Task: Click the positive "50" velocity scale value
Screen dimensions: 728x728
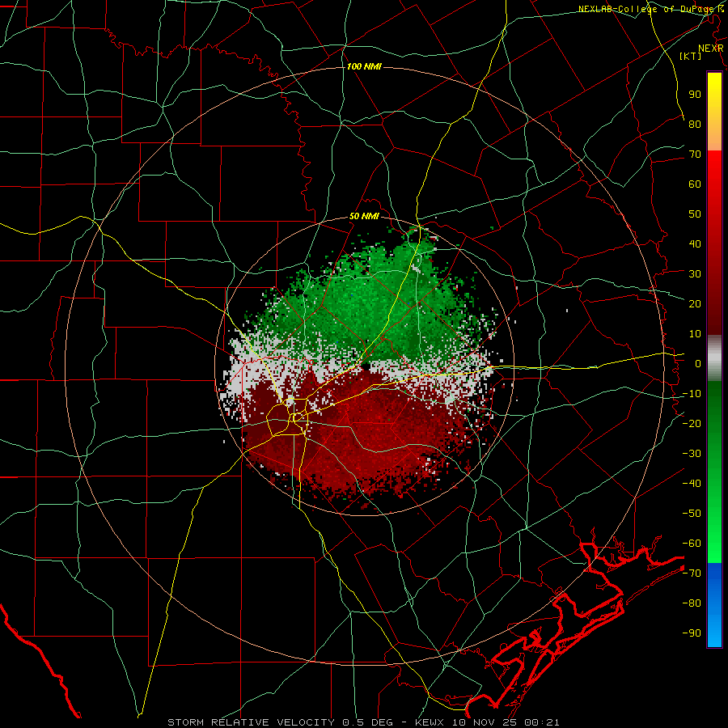Action: point(695,214)
